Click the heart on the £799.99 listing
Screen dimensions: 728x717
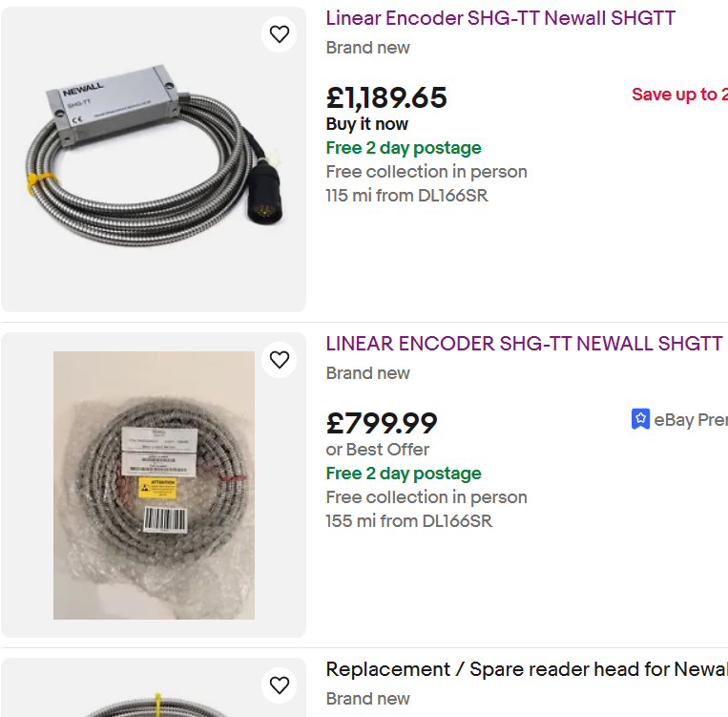tap(279, 360)
